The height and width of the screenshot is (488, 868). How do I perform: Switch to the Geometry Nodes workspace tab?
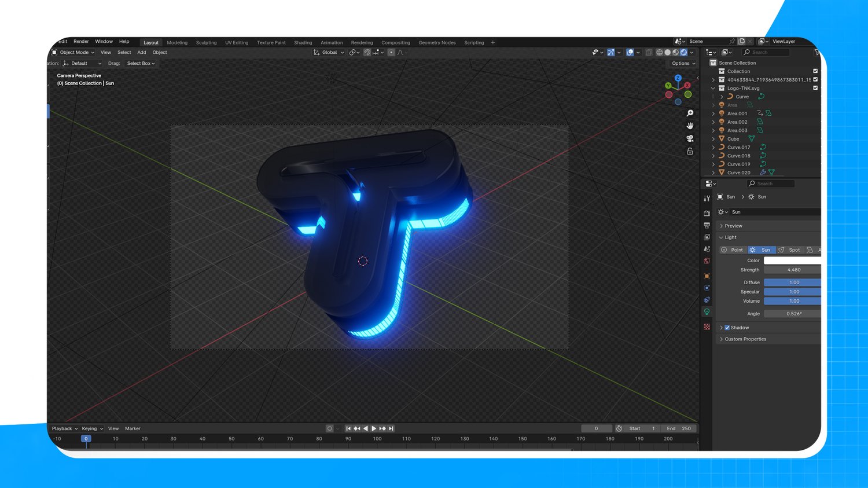pyautogui.click(x=437, y=42)
